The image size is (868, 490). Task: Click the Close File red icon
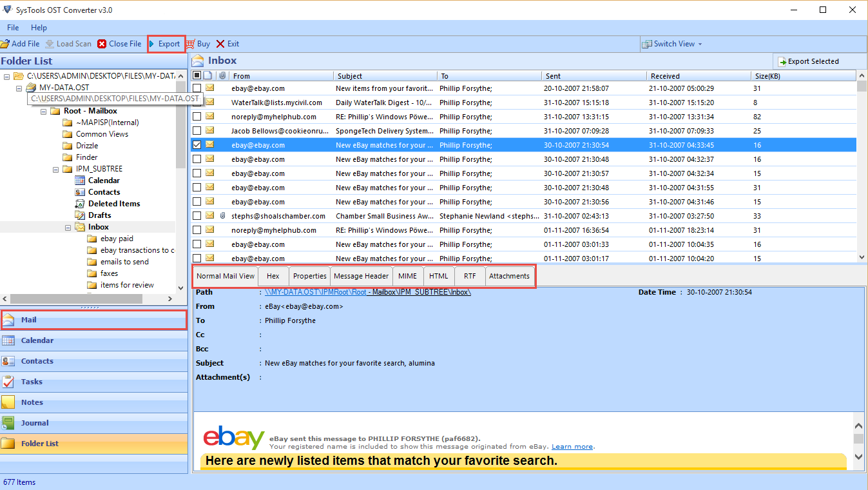102,44
